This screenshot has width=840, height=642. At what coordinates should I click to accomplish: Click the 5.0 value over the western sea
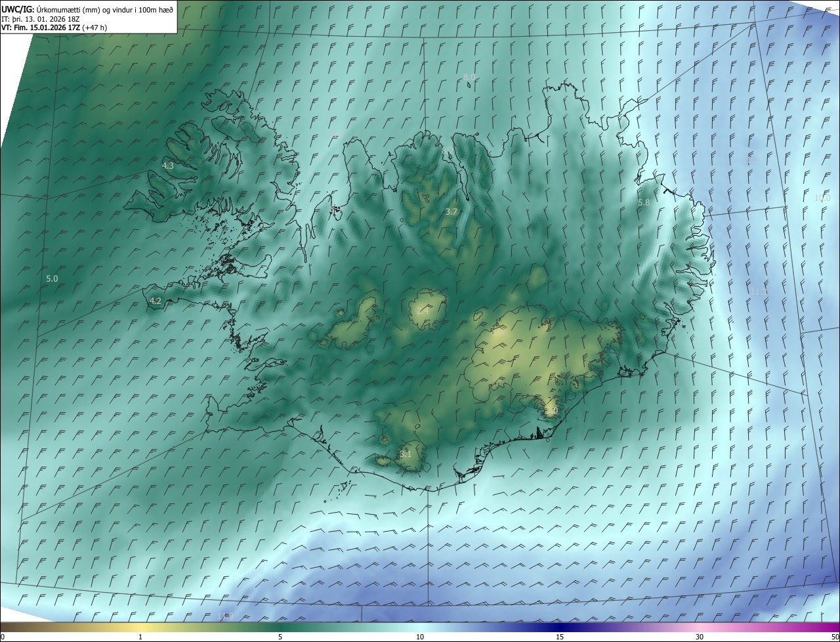coord(52,279)
